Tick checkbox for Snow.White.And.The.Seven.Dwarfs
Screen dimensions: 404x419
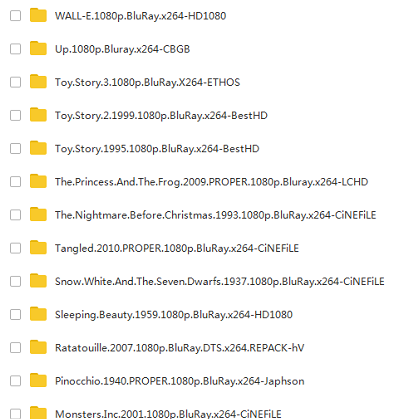[15, 281]
